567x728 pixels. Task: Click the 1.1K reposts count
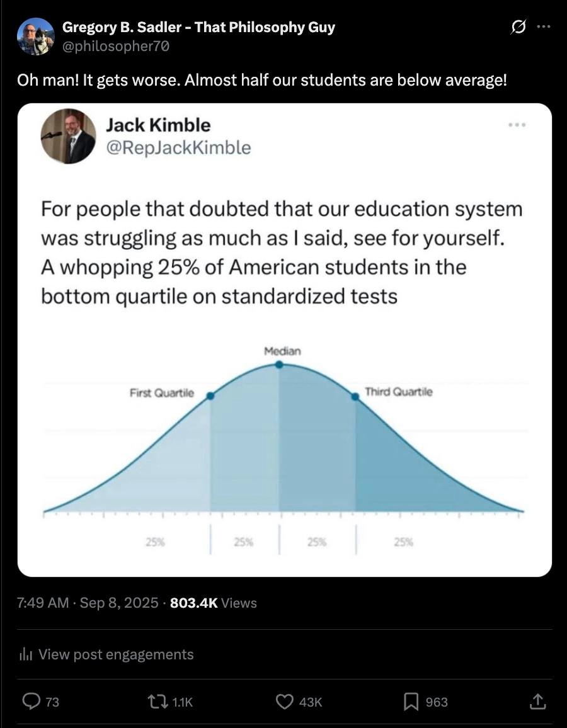pyautogui.click(x=182, y=702)
